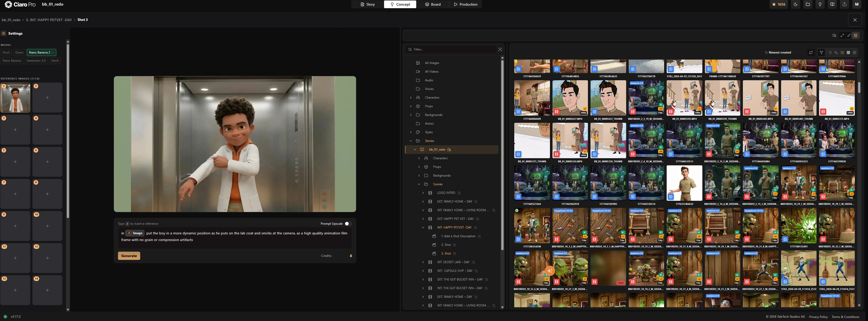Screen dimensions: 868x321
Task: Click reference image slot 1 thumbnail
Action: 15,98
